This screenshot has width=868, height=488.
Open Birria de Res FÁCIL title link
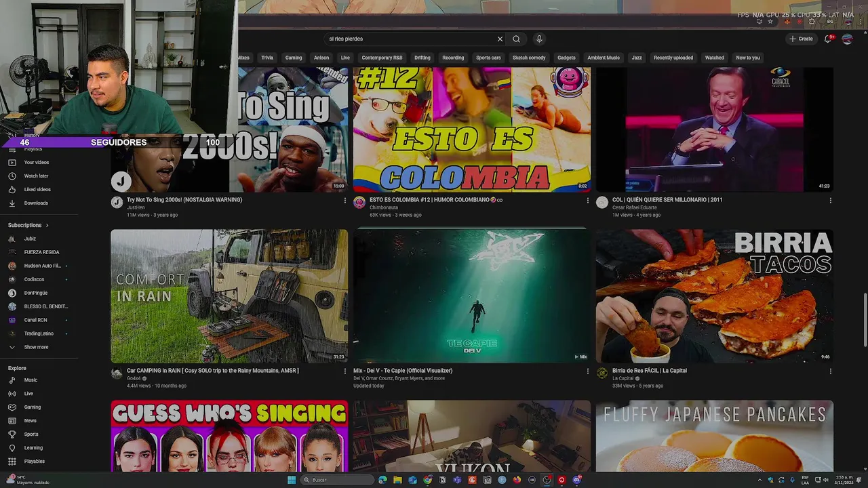tap(650, 371)
